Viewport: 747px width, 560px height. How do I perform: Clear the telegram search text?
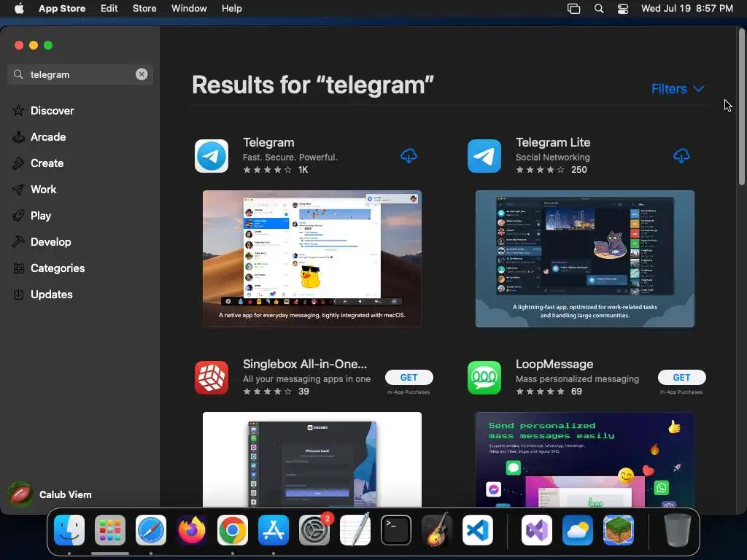(x=142, y=74)
